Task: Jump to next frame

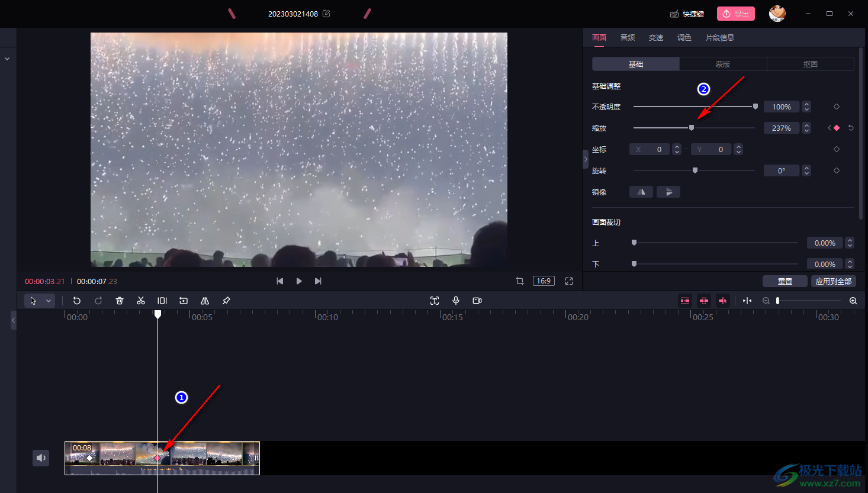Action: (318, 281)
